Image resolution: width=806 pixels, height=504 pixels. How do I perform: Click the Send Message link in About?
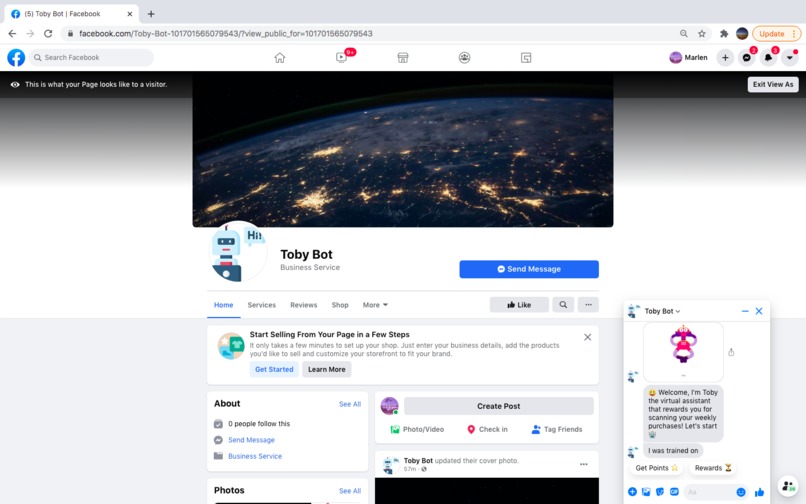click(x=251, y=440)
